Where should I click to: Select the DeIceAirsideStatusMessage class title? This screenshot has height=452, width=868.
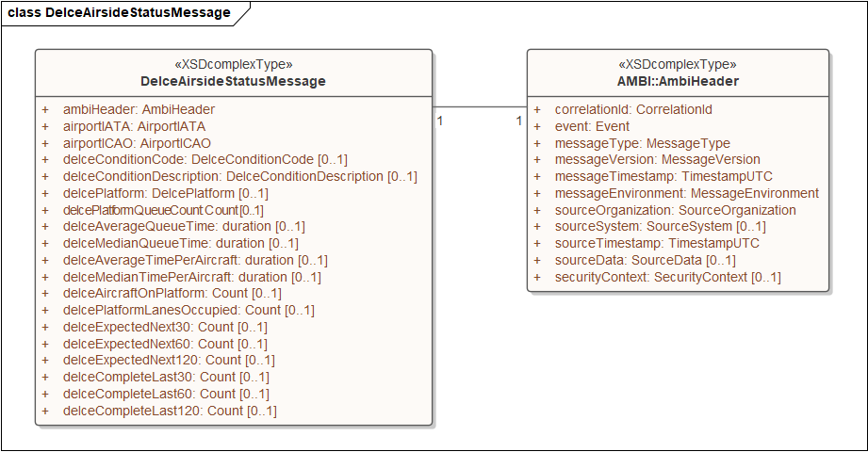click(x=233, y=81)
